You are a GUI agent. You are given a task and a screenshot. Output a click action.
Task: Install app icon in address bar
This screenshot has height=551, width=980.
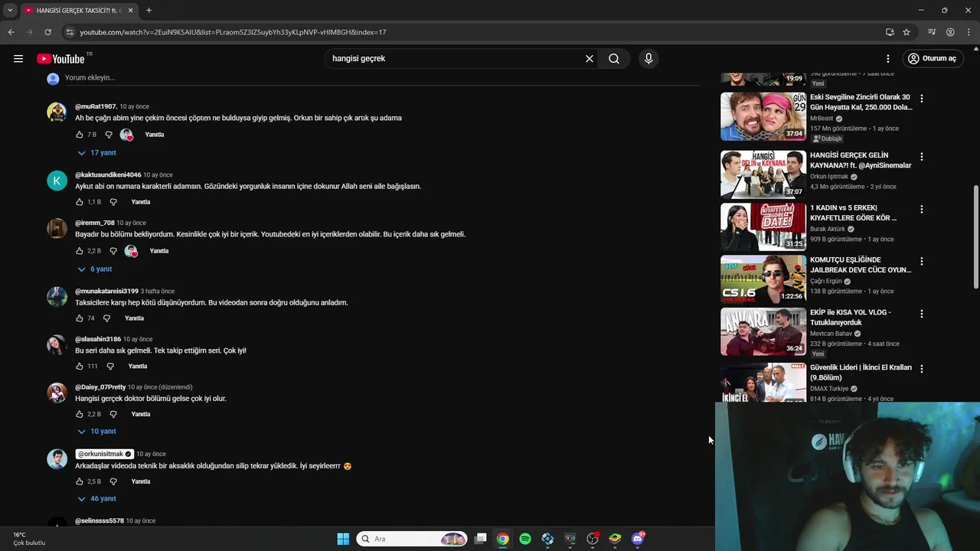point(890,32)
